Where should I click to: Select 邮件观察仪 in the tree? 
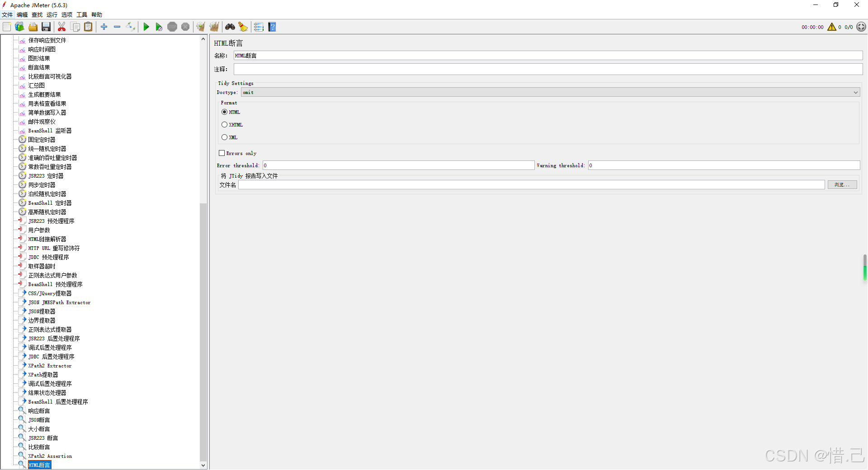42,122
